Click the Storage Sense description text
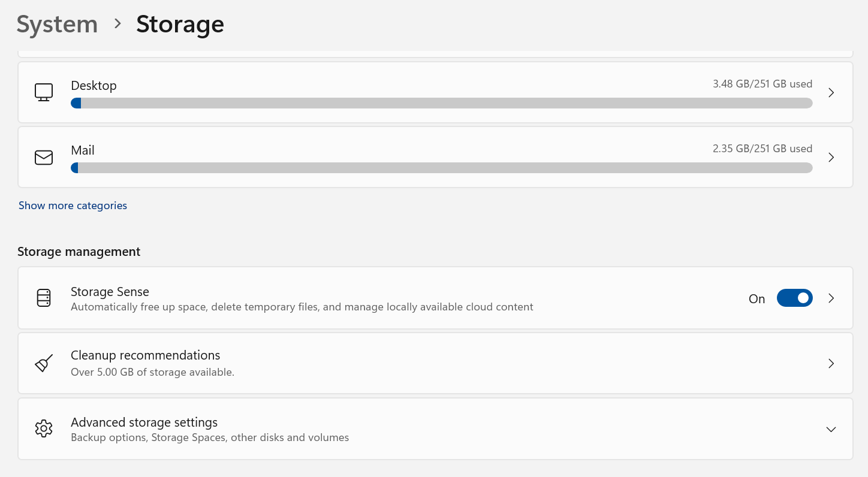The image size is (868, 477). [x=302, y=307]
